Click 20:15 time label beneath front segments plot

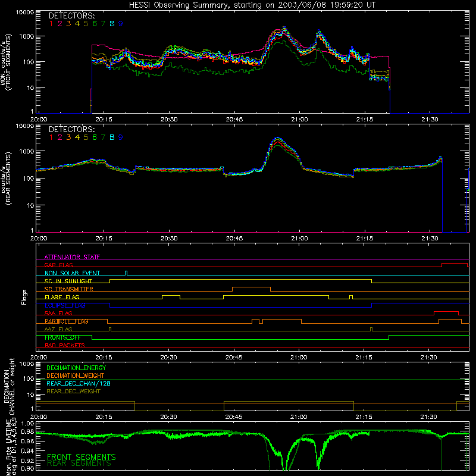tap(104, 120)
